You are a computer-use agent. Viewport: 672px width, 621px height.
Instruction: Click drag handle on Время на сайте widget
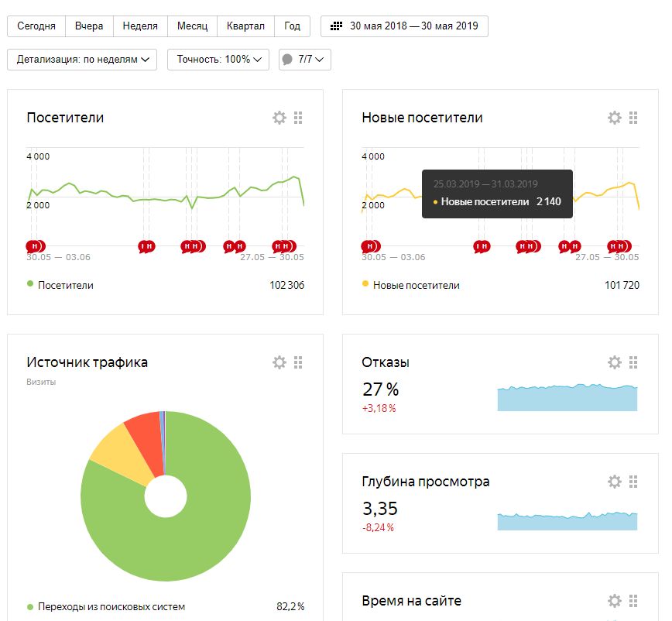[x=633, y=601]
